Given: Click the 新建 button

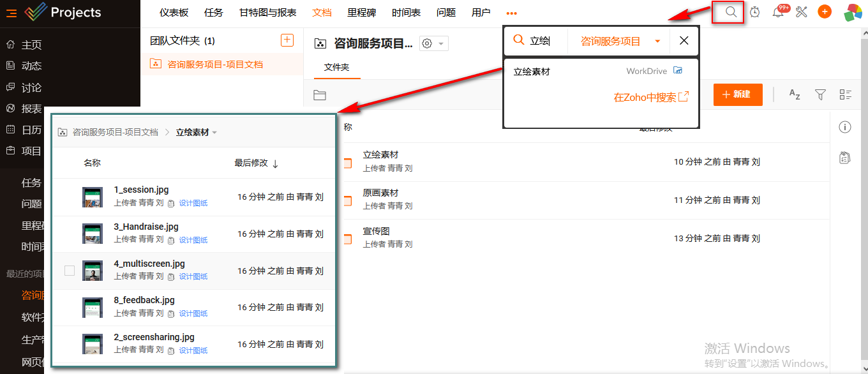Looking at the screenshot, I should [737, 94].
